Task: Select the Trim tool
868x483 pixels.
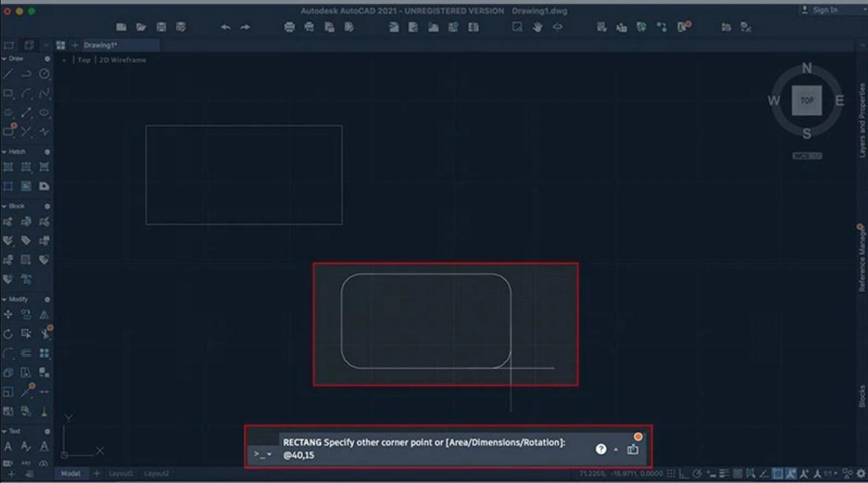Action: coord(44,334)
